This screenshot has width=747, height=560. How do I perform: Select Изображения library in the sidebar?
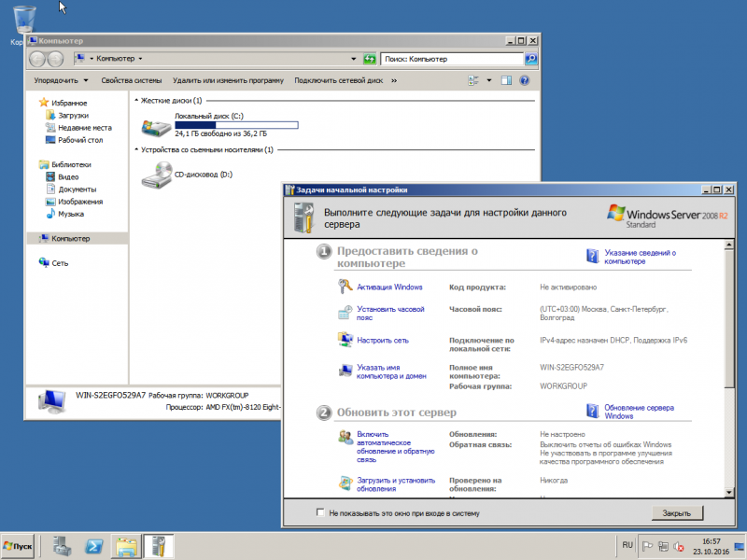coord(80,202)
